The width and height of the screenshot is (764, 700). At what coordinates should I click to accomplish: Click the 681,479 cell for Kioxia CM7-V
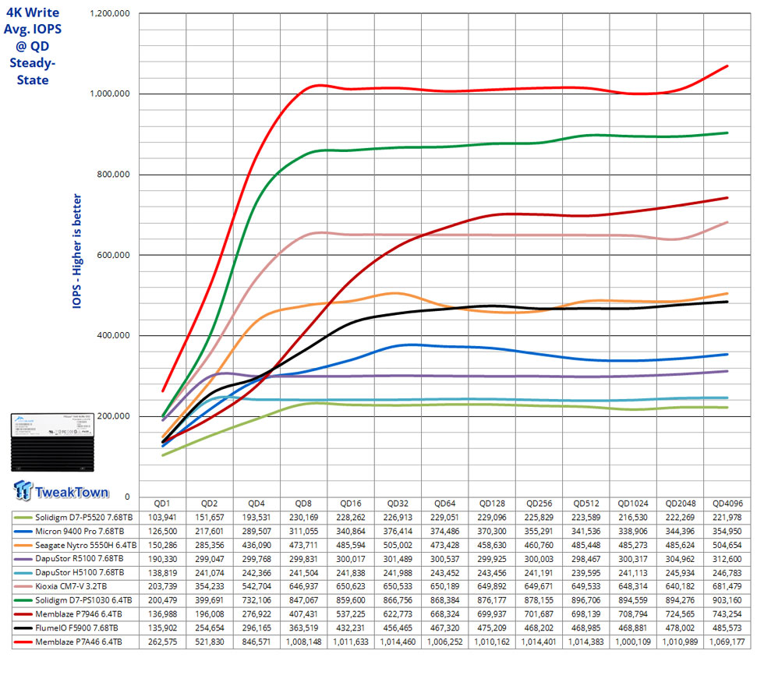727,586
